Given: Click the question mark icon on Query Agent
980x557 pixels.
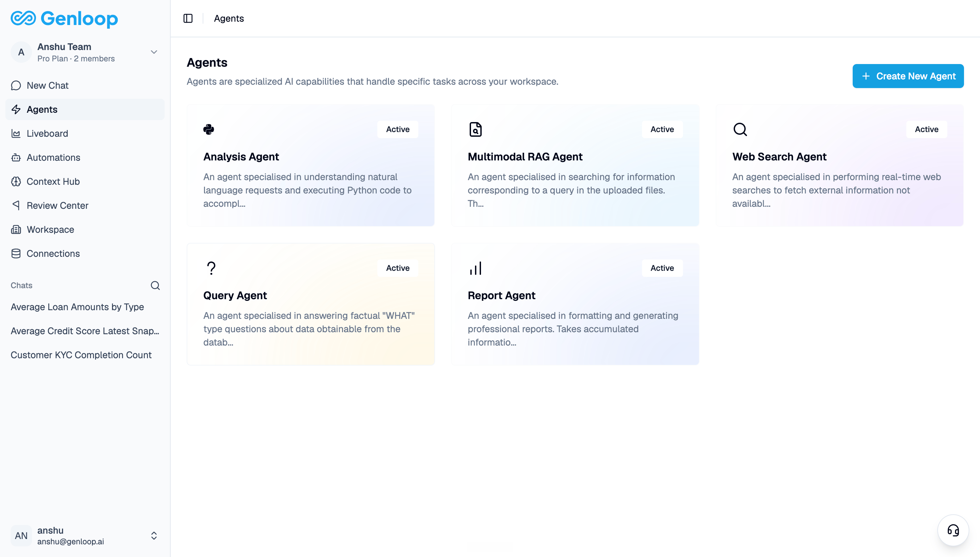Looking at the screenshot, I should pyautogui.click(x=211, y=268).
